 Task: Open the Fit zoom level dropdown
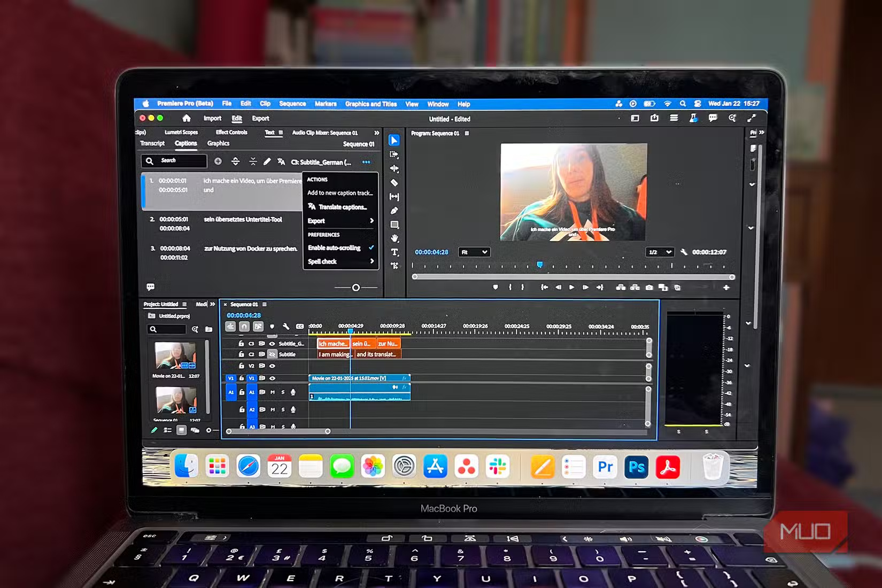pos(474,252)
